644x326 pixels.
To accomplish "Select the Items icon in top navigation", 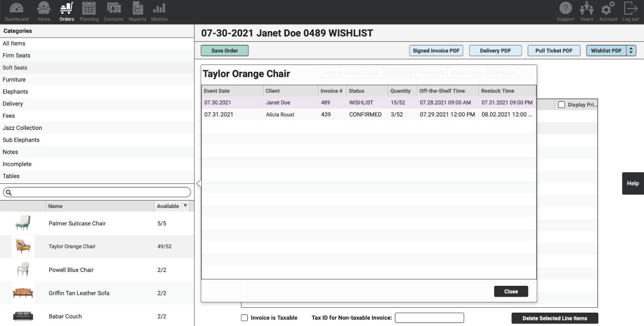I will pyautogui.click(x=43, y=11).
